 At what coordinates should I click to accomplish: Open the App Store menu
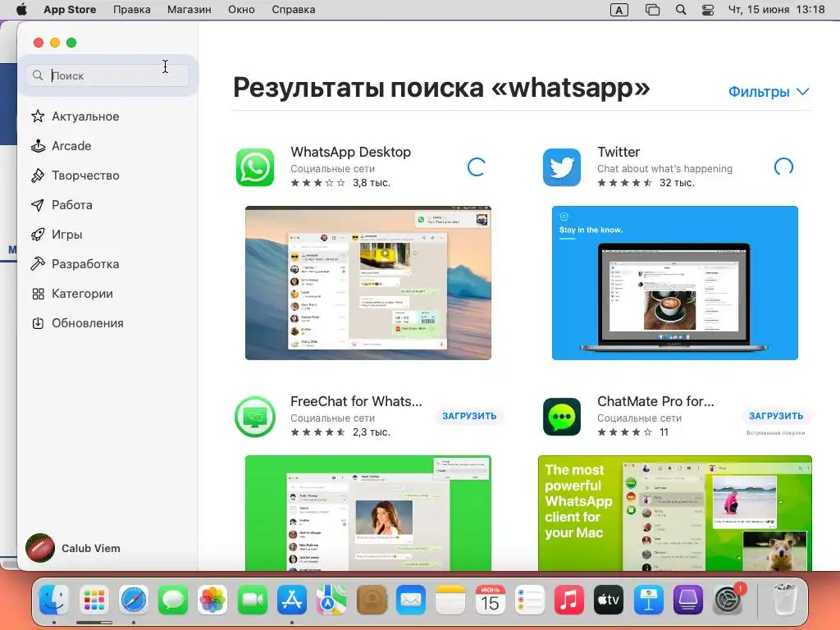pos(70,10)
